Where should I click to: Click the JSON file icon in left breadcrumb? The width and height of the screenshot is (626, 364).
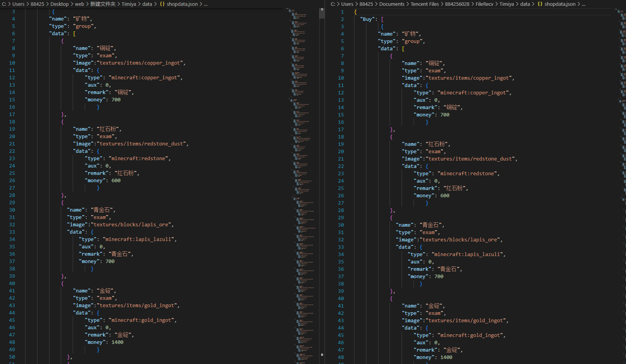click(162, 4)
